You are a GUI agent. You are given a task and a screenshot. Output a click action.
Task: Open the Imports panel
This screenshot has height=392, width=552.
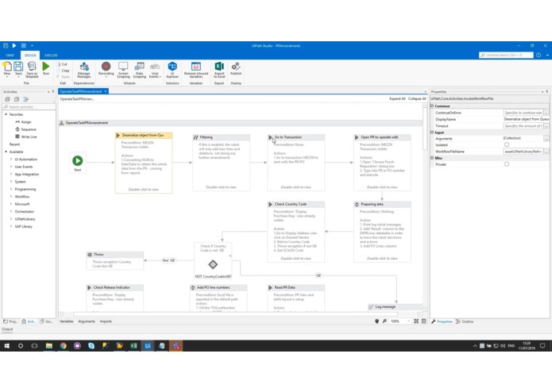pos(106,321)
